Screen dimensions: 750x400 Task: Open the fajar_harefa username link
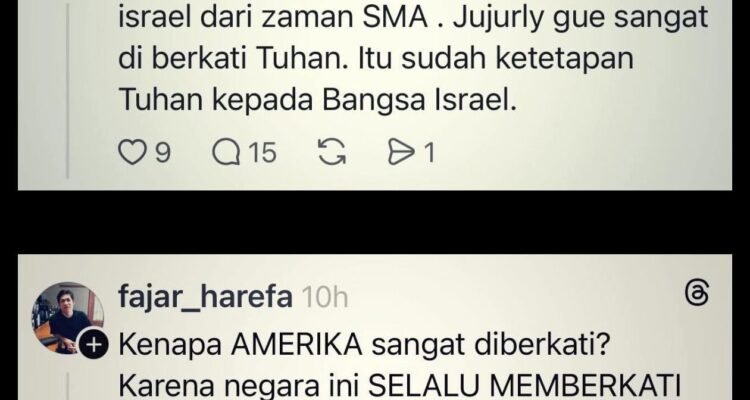(205, 297)
